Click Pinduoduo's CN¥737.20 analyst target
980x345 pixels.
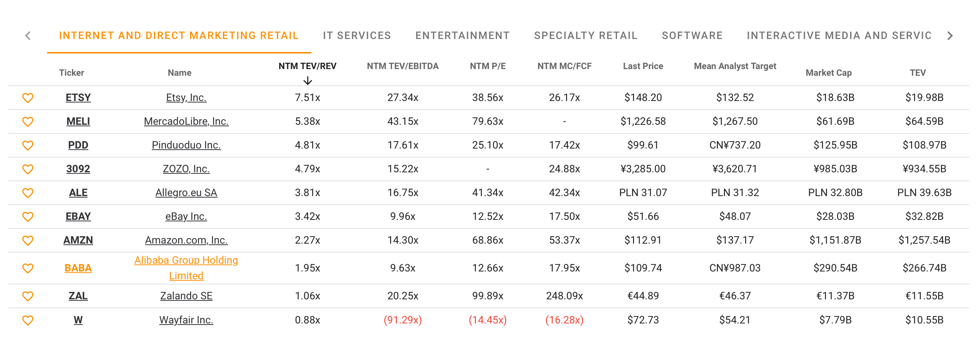pyautogui.click(x=735, y=145)
